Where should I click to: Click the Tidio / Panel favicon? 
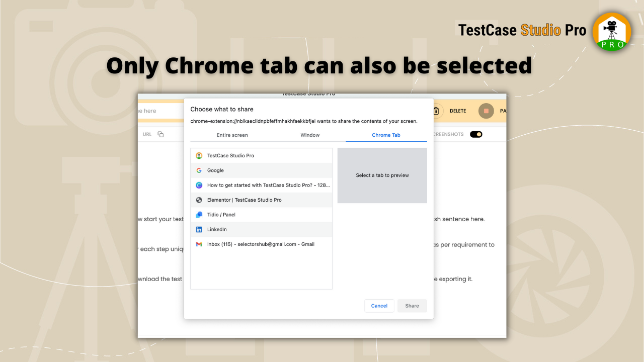click(199, 214)
